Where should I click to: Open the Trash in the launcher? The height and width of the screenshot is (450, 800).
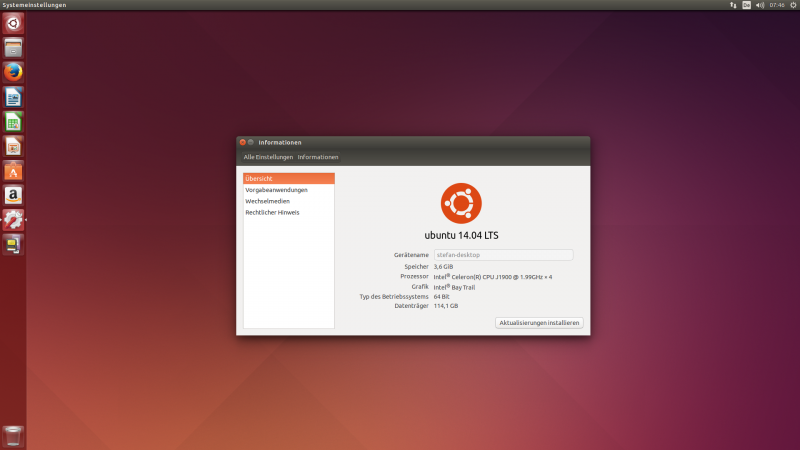coord(13,436)
